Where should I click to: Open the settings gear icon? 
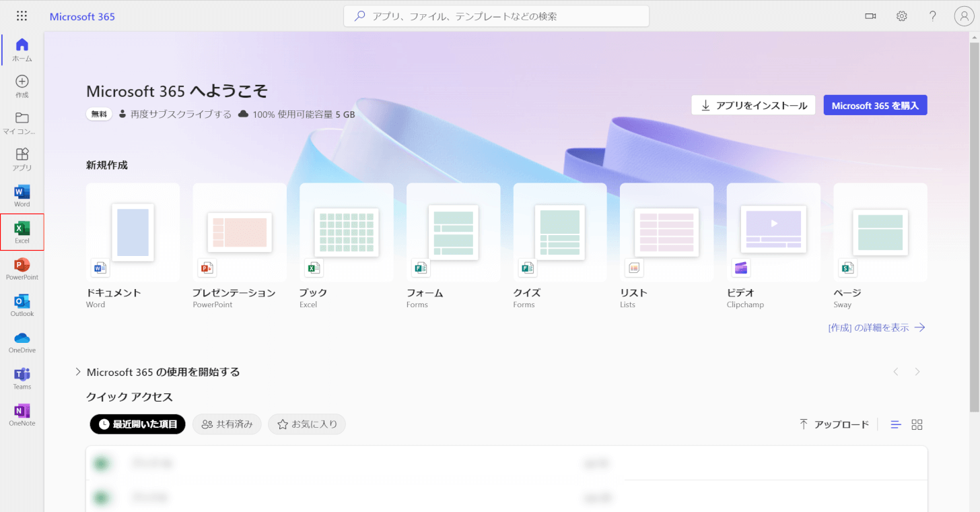coord(902,16)
